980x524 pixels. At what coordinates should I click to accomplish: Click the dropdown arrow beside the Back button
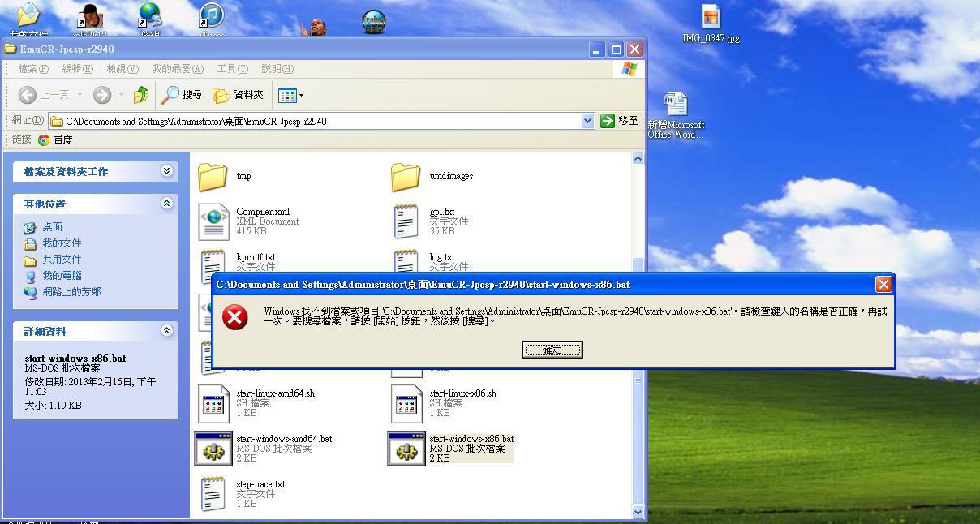coord(80,95)
